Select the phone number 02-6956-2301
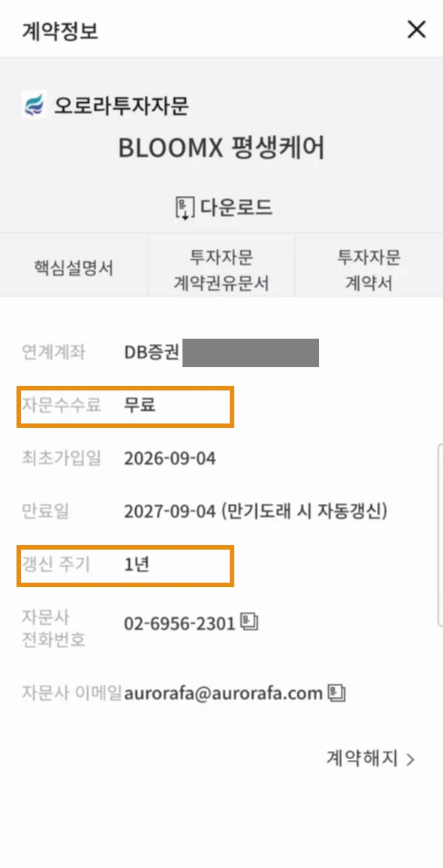Image resolution: width=443 pixels, height=868 pixels. click(180, 624)
